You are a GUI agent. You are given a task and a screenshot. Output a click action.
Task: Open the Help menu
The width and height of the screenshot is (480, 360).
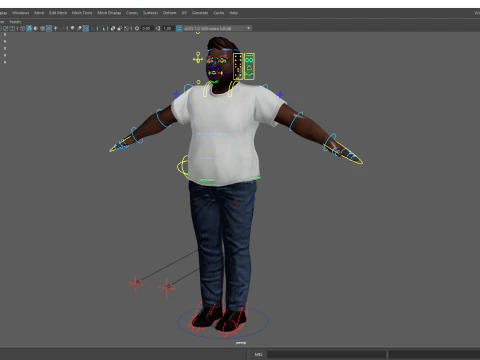(233, 13)
